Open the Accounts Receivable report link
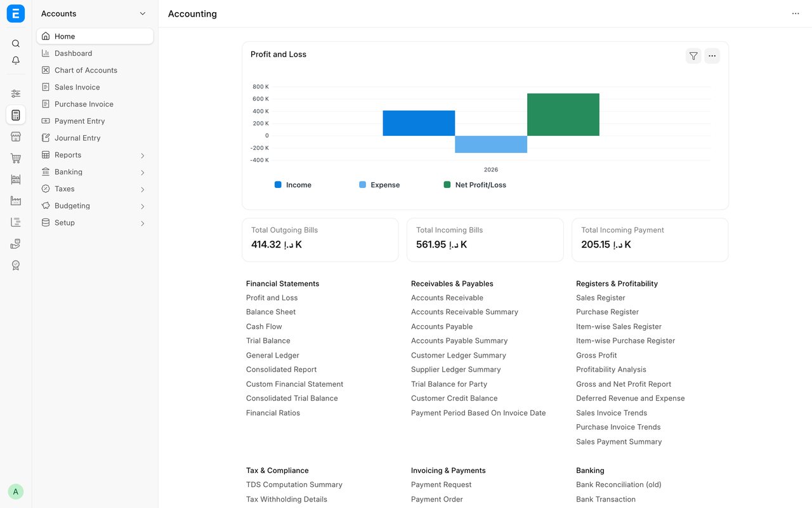 coord(447,298)
